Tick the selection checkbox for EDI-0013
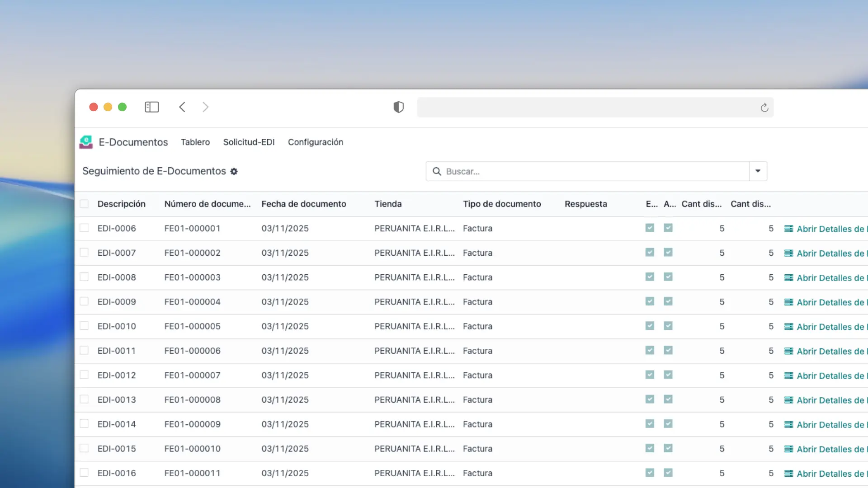 click(84, 399)
